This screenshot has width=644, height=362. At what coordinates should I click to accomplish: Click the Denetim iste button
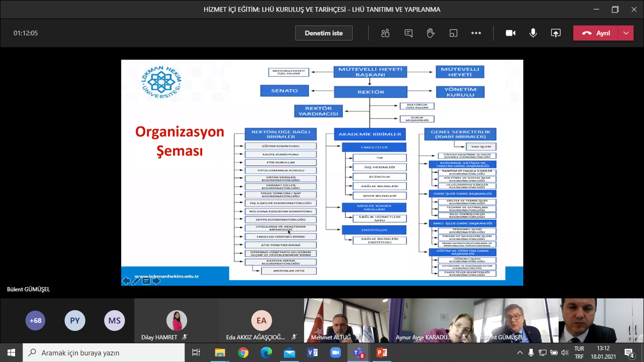tap(324, 33)
